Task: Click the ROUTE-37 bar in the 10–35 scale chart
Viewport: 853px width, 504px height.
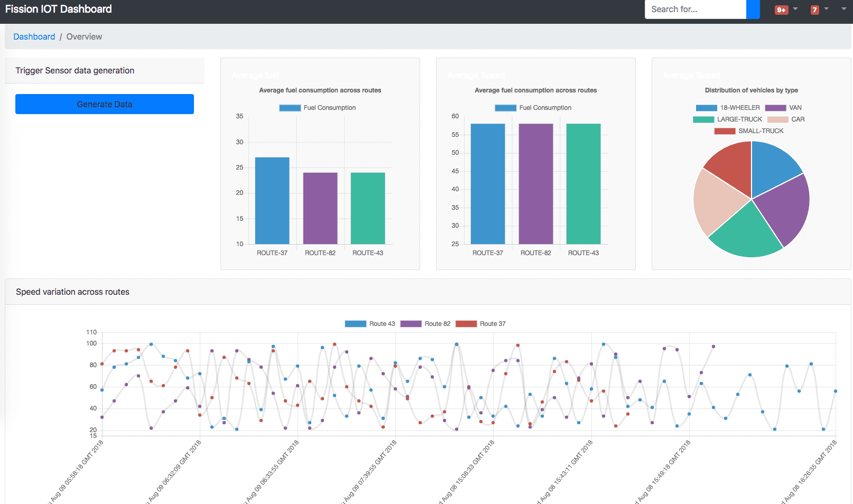Action: click(x=272, y=201)
